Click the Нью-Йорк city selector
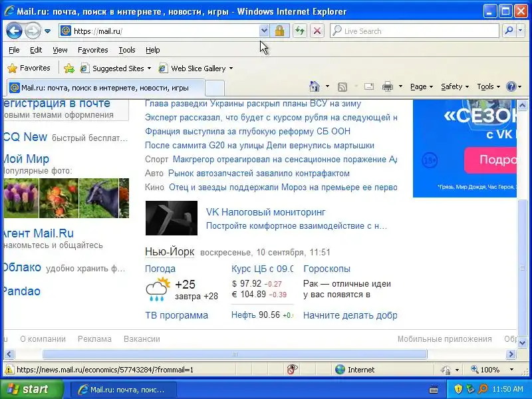This screenshot has height=399, width=532. [x=170, y=252]
